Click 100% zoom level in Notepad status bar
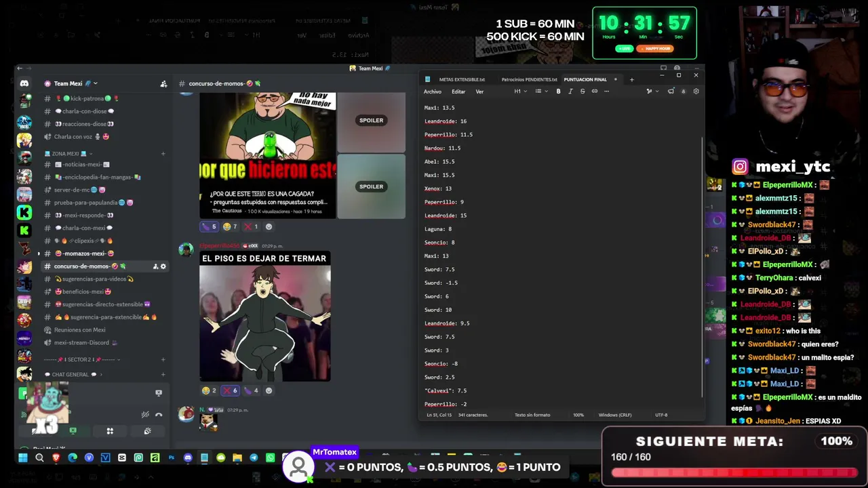868x488 pixels. (578, 415)
